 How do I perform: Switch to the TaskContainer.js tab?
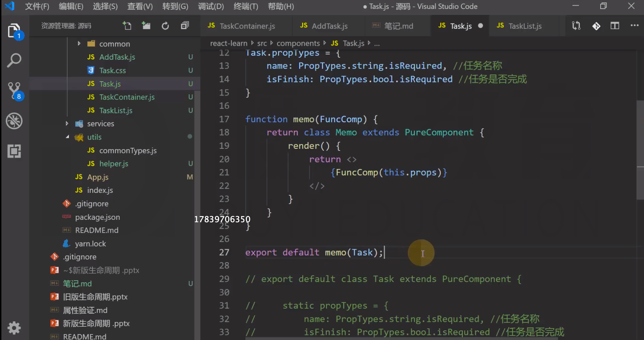[x=247, y=26]
